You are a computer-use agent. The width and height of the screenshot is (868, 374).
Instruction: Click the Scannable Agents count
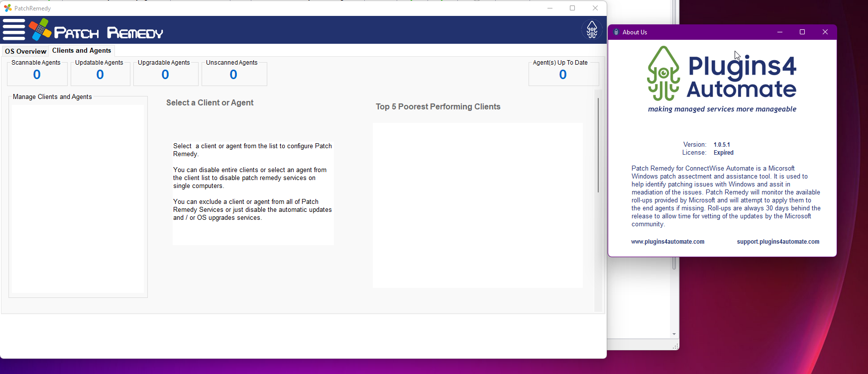pyautogui.click(x=37, y=75)
